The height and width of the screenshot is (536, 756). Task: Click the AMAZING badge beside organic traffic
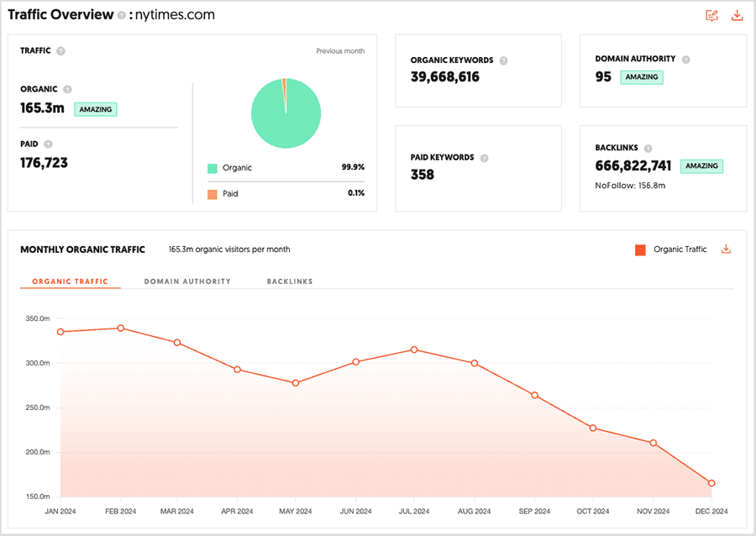pos(96,109)
